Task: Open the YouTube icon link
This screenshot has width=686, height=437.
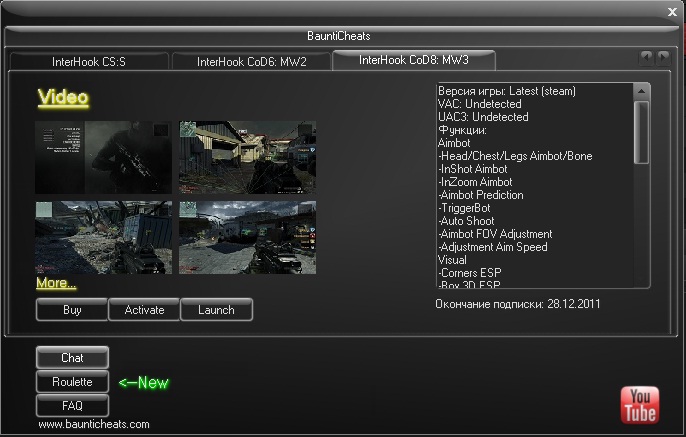Action: tap(640, 405)
